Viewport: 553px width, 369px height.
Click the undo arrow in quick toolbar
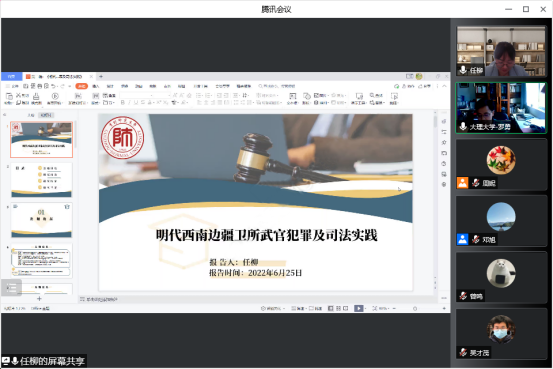click(x=53, y=86)
